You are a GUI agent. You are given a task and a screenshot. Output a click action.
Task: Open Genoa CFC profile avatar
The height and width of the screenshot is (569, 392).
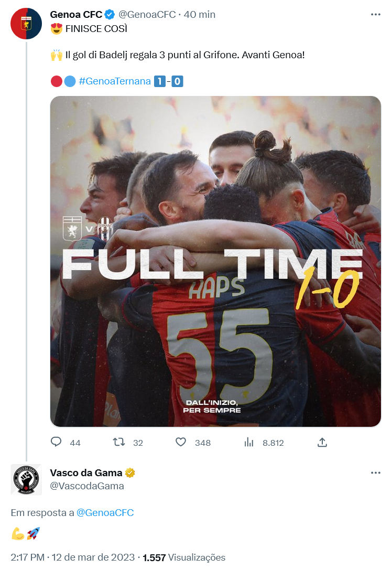click(x=26, y=24)
